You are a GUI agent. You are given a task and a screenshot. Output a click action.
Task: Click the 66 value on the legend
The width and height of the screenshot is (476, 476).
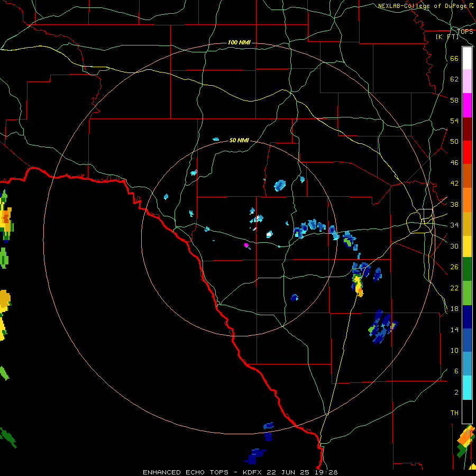[x=454, y=59]
